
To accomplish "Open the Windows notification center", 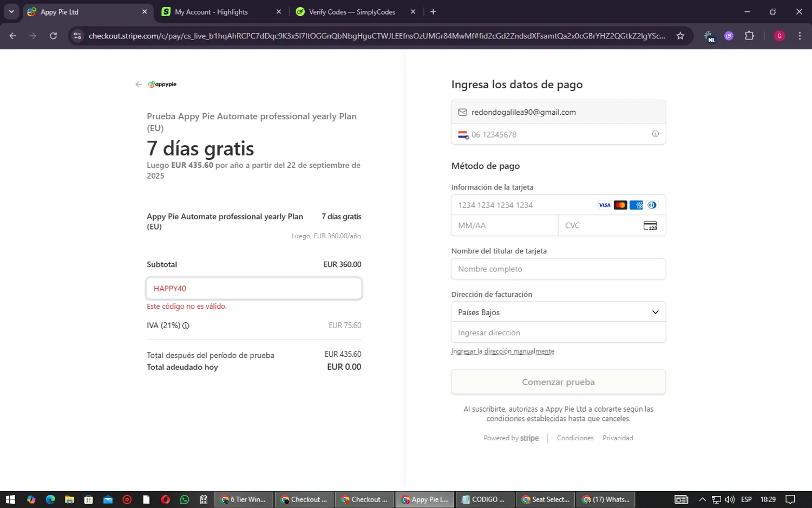I will click(x=790, y=500).
